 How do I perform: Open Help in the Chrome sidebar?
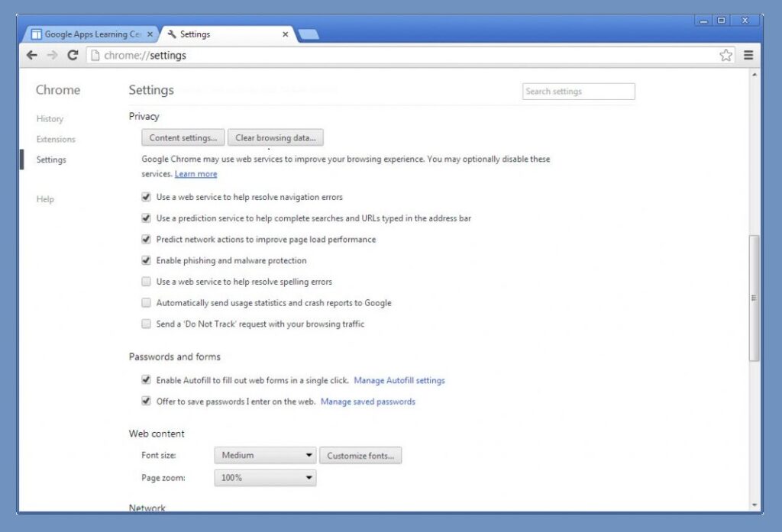pyautogui.click(x=45, y=199)
